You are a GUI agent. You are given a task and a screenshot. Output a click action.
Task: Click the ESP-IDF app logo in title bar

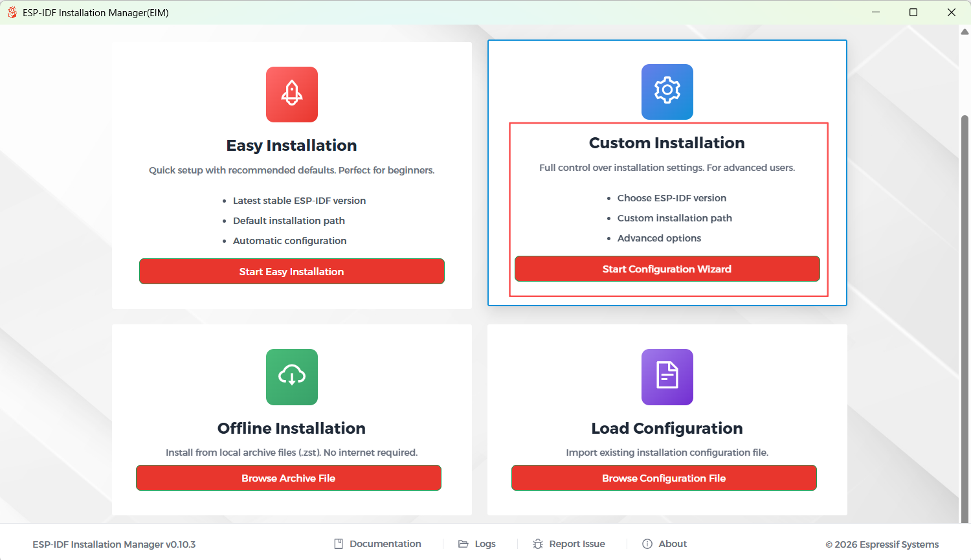(x=12, y=12)
